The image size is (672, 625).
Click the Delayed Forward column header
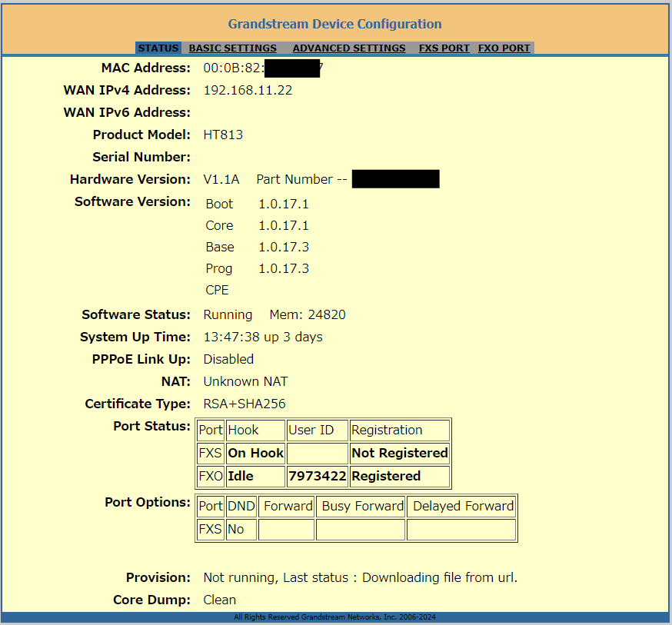pos(461,507)
